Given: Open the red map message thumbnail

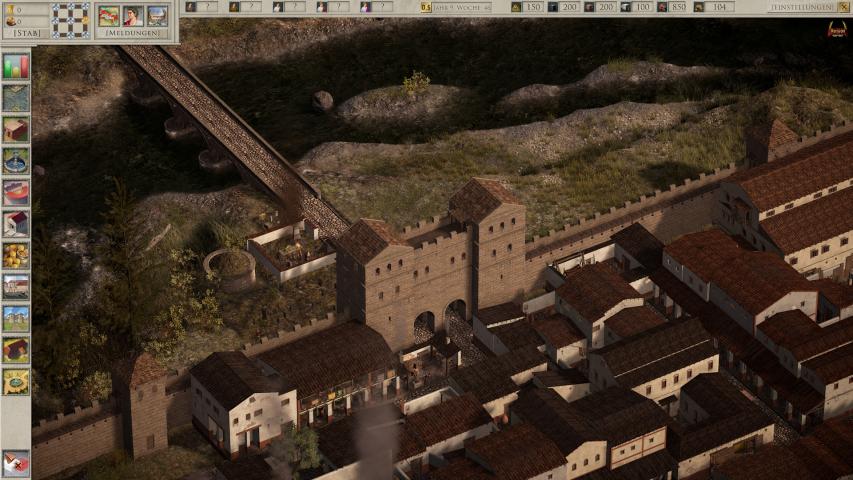Looking at the screenshot, I should (x=108, y=16).
